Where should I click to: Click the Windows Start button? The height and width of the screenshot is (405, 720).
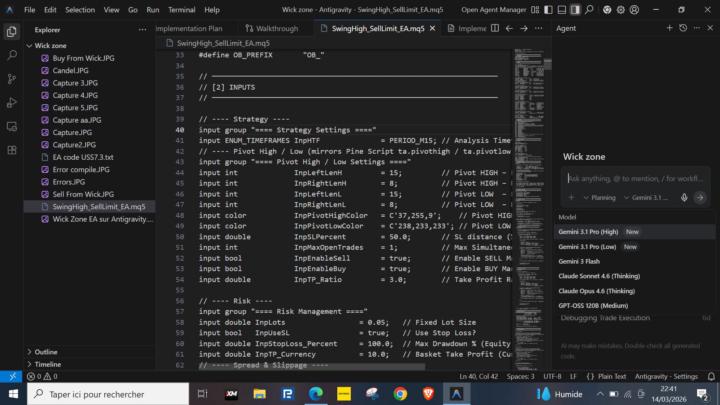click(x=13, y=394)
